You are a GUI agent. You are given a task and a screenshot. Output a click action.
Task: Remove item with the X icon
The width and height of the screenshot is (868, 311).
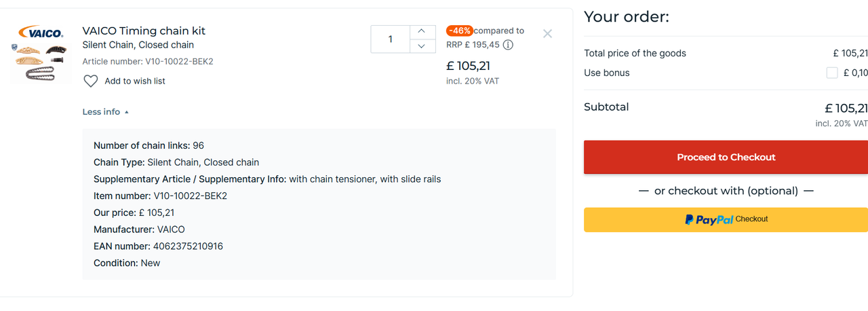point(547,33)
